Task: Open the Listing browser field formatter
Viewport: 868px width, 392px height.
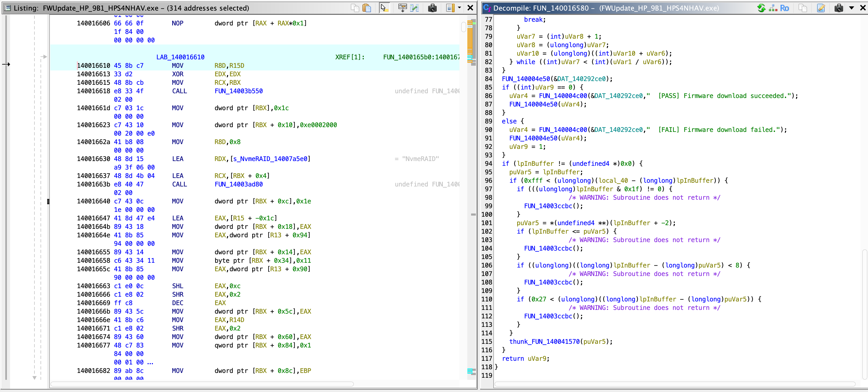Action: click(402, 8)
